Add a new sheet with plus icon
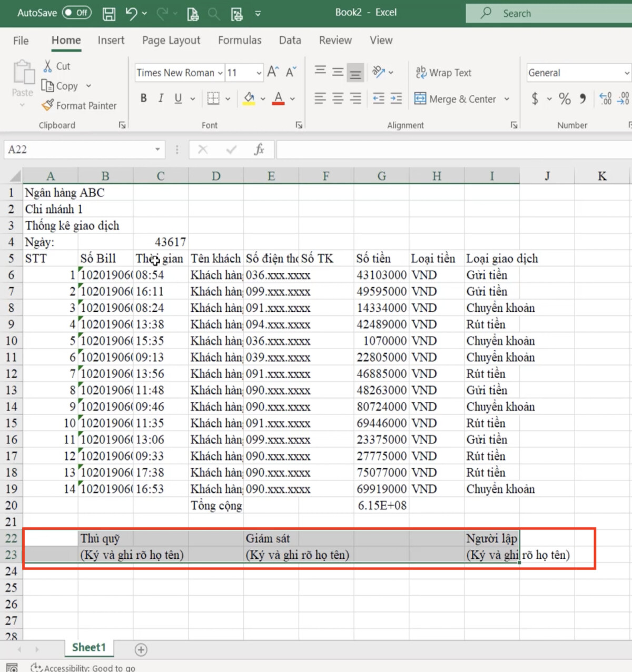 pos(141,650)
